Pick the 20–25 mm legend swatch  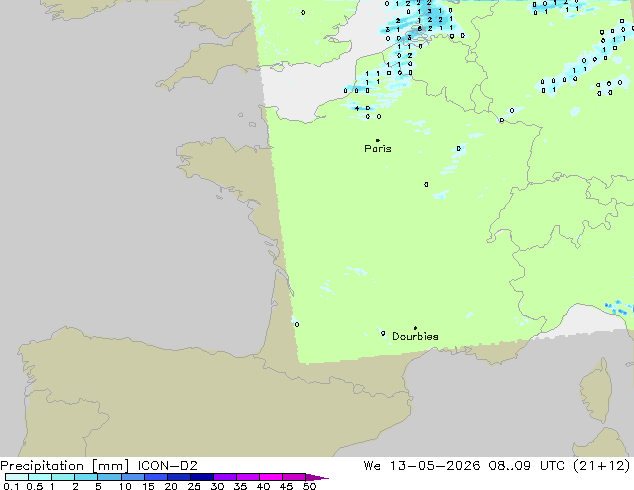click(178, 477)
